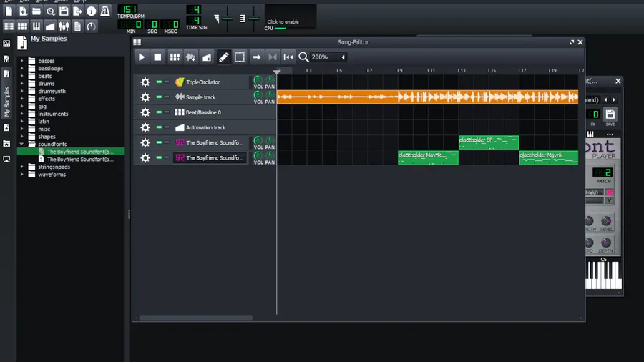Select the 'placeholder BF' pattern clip
This screenshot has height=362, width=644.
[x=489, y=142]
